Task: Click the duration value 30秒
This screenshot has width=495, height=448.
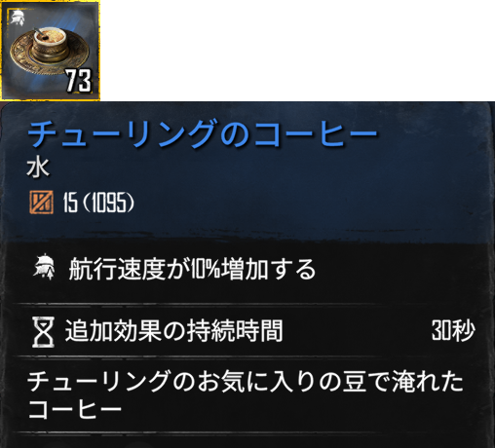Action: (x=453, y=331)
